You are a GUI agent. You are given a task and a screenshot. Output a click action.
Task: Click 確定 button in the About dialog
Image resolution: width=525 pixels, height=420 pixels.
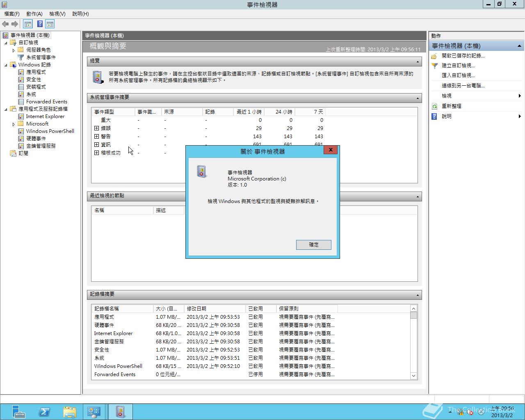click(x=314, y=244)
